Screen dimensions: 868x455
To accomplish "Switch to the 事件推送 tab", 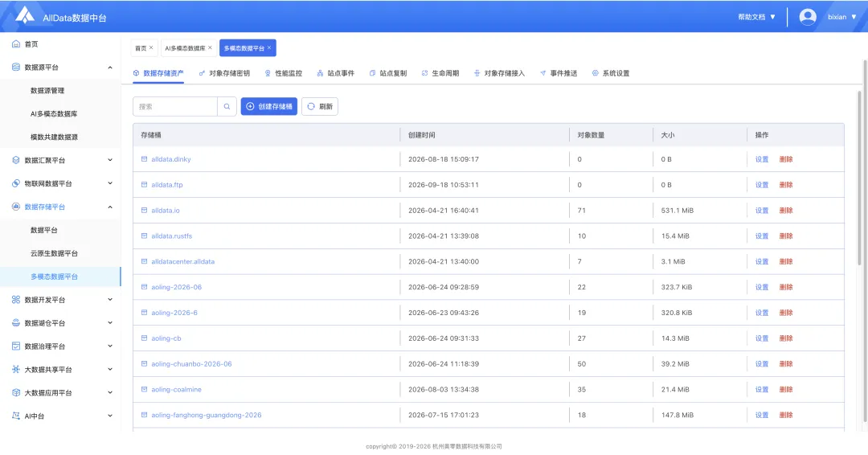I will [559, 73].
